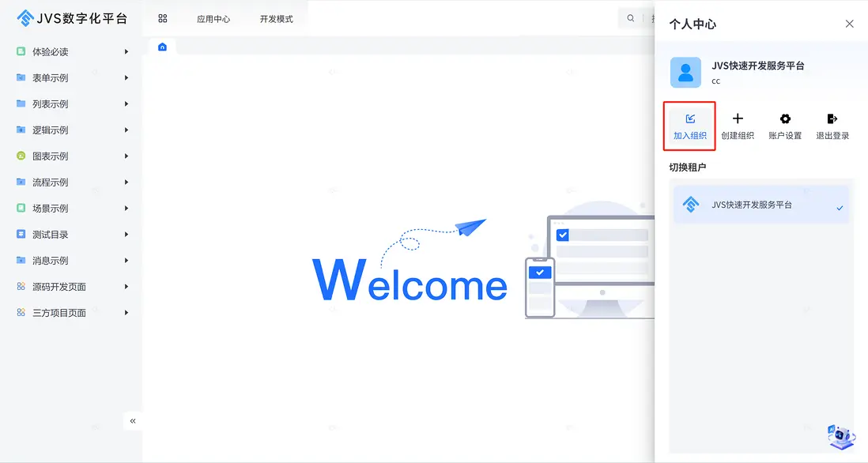Click the 账户设置 label
The height and width of the screenshot is (463, 868).
coord(785,136)
